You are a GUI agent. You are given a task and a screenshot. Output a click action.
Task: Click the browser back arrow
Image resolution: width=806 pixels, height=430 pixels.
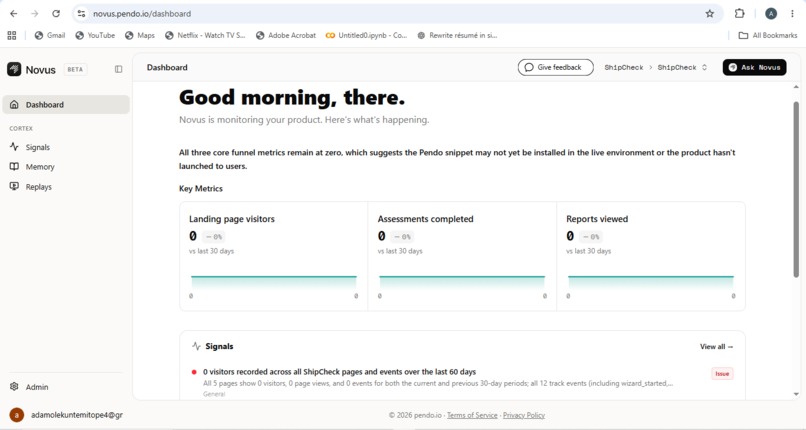tap(14, 14)
